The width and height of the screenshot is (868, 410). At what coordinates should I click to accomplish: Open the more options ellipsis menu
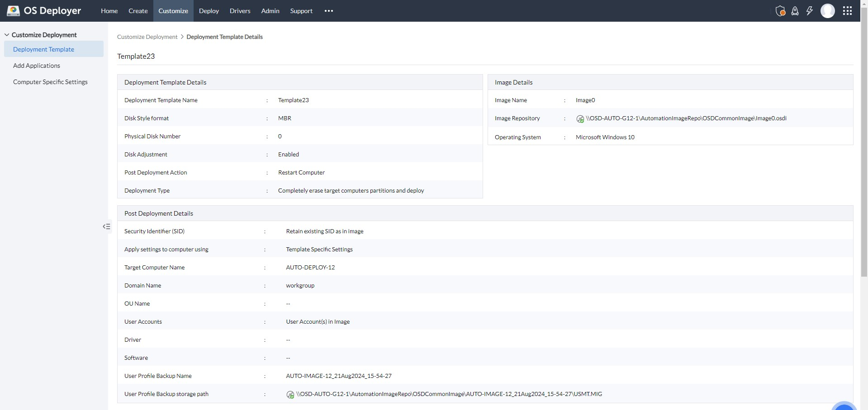[x=328, y=11]
